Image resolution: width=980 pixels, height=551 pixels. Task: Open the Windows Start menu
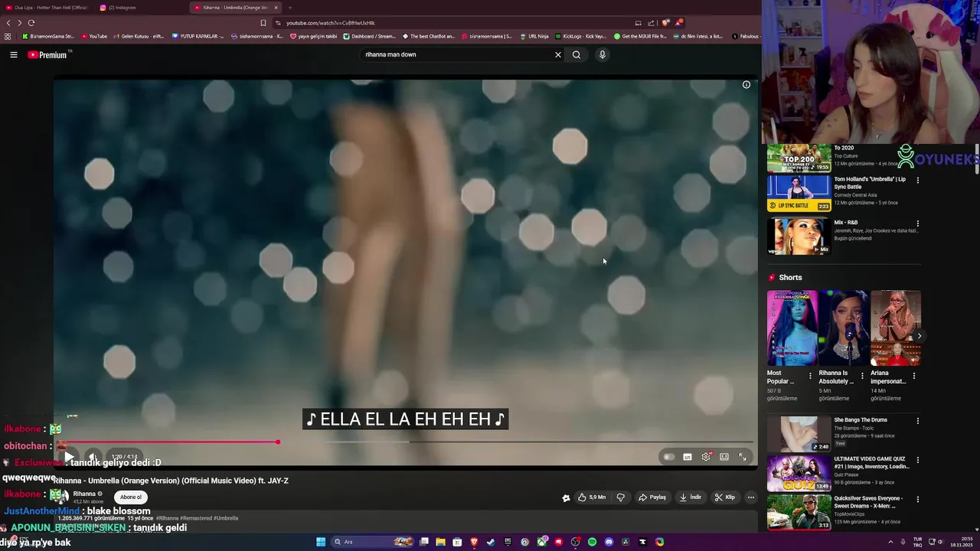pyautogui.click(x=321, y=542)
